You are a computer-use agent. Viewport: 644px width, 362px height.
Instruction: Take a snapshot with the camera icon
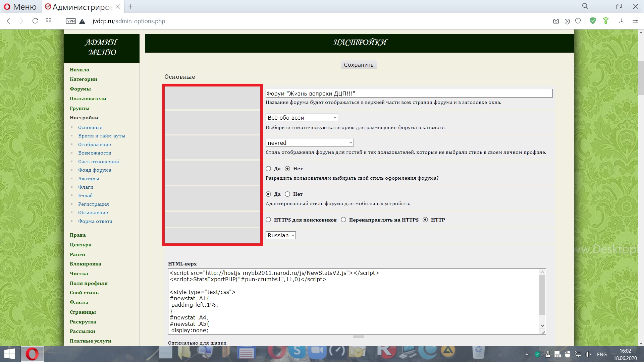(556, 21)
